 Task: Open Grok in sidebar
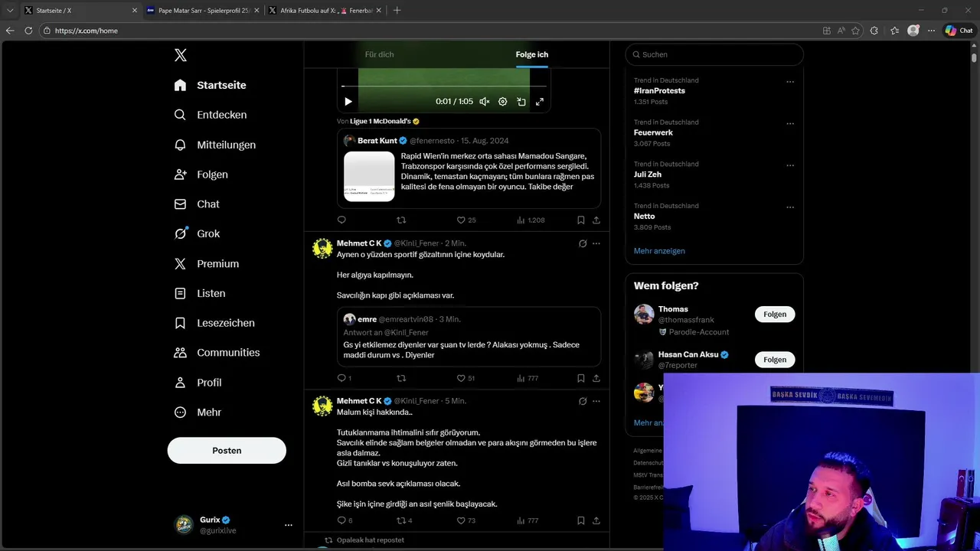(197, 234)
